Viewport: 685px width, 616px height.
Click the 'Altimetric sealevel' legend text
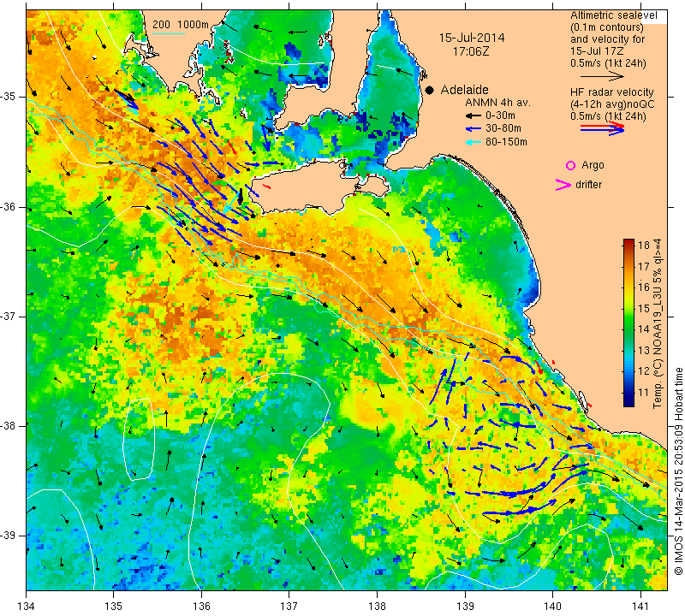coord(613,15)
